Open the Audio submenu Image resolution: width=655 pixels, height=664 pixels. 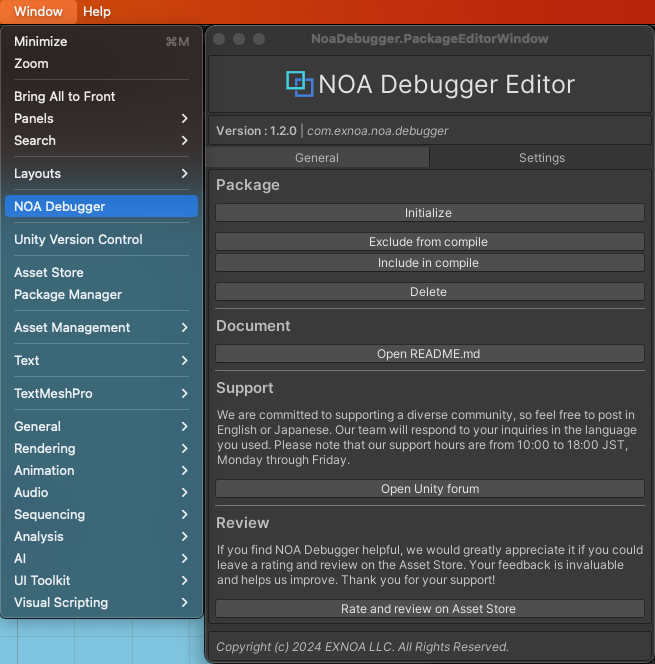101,493
